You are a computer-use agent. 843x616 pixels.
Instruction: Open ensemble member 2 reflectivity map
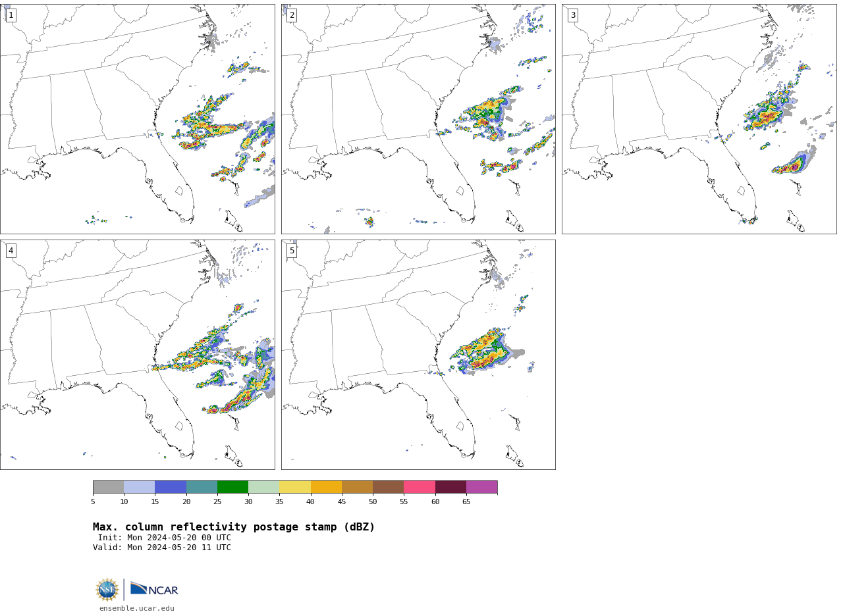pyautogui.click(x=418, y=119)
